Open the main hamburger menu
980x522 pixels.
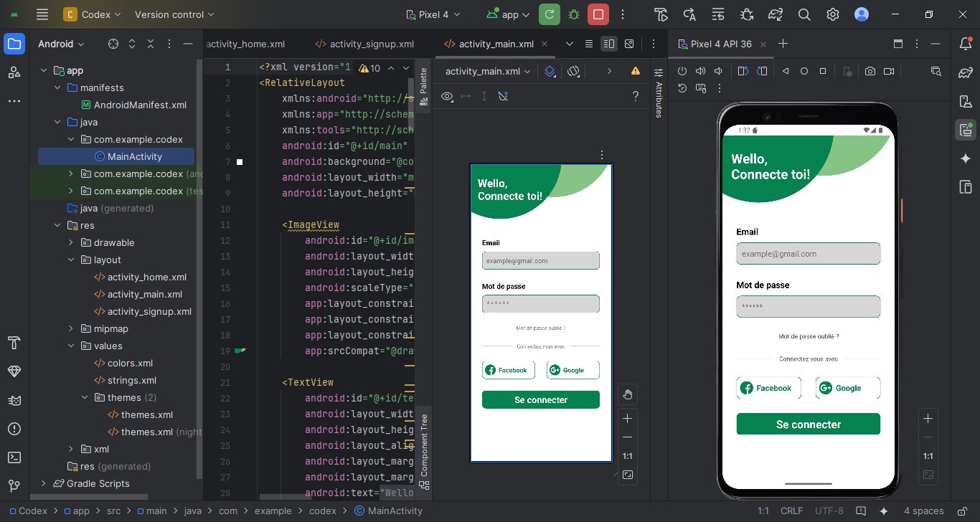pyautogui.click(x=42, y=14)
